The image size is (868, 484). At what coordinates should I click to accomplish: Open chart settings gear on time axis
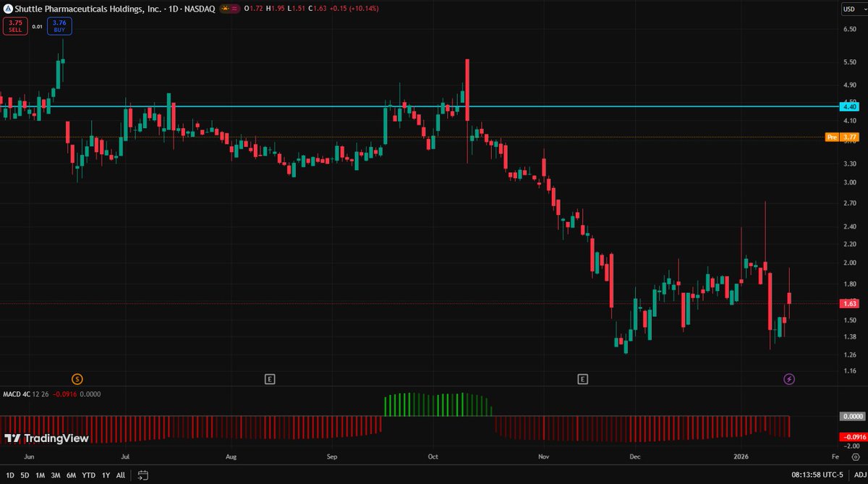[x=856, y=457]
